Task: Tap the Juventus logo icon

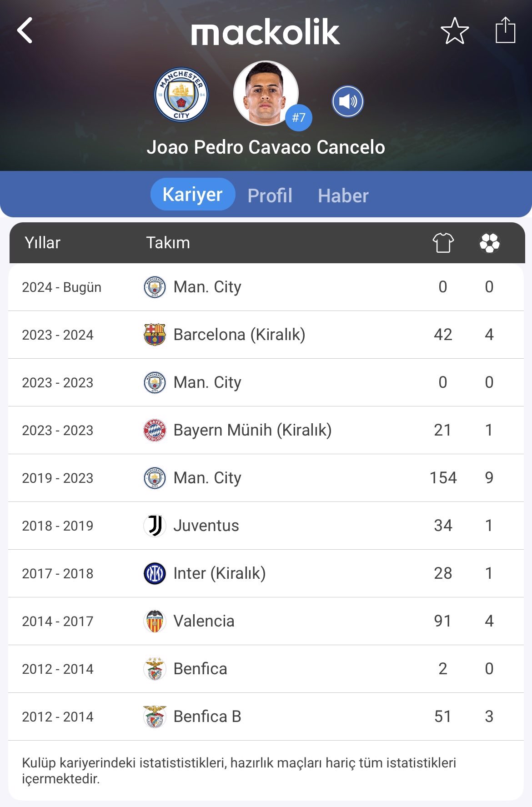Action: [155, 526]
